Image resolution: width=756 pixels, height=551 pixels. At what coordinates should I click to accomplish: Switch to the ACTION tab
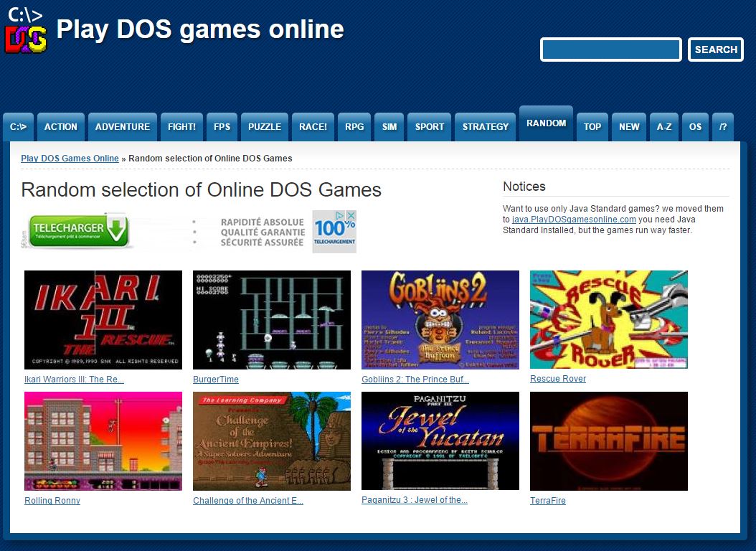tap(61, 127)
